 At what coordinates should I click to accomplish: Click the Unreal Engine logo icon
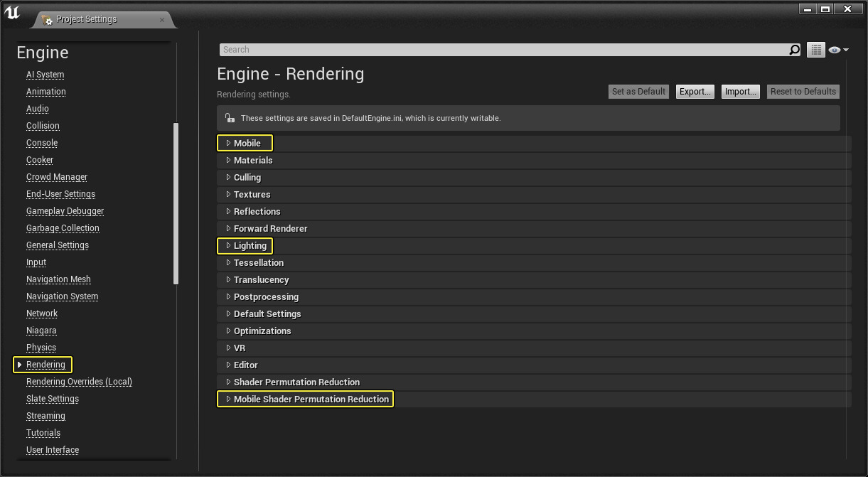[12, 12]
